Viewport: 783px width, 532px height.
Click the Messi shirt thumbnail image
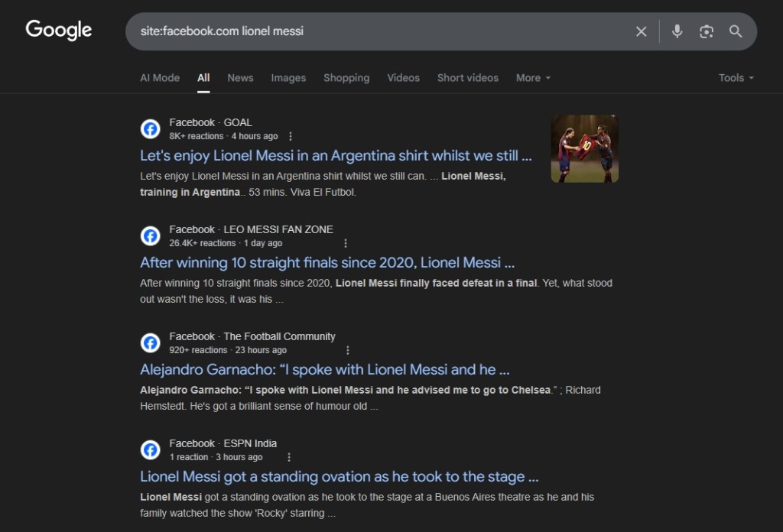point(585,149)
